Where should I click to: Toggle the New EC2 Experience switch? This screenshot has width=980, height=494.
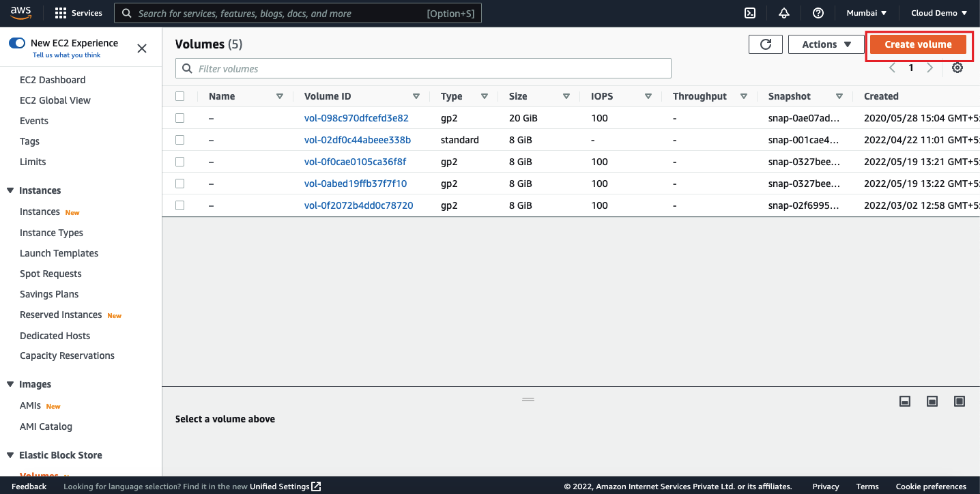click(x=17, y=43)
